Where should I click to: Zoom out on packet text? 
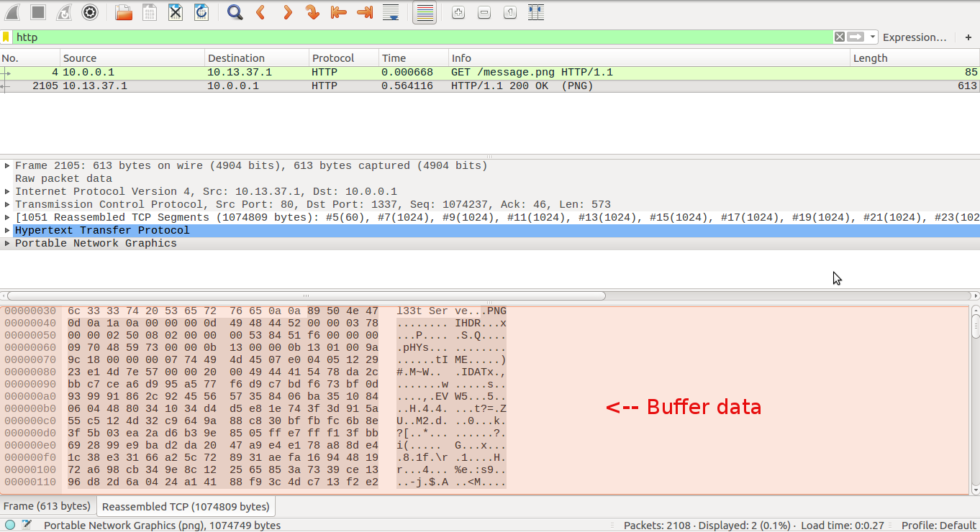tap(484, 12)
